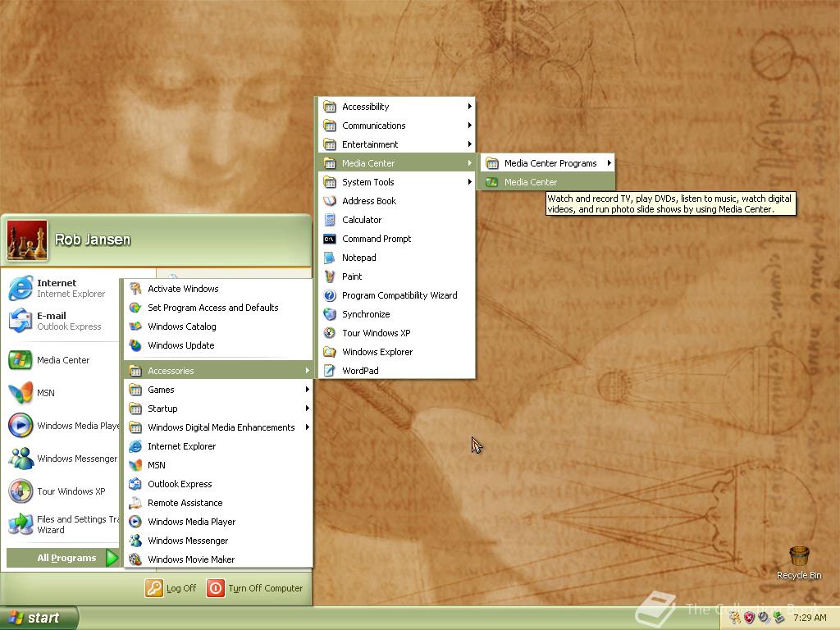Open Outlook Express icon in All Programs list

(x=135, y=484)
